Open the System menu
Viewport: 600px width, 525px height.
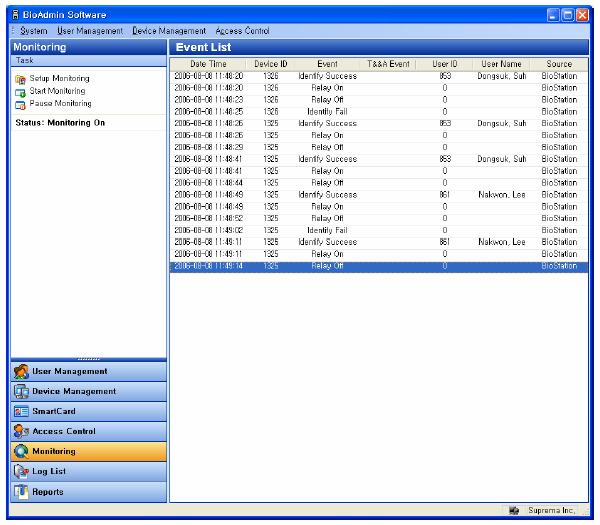pos(34,31)
